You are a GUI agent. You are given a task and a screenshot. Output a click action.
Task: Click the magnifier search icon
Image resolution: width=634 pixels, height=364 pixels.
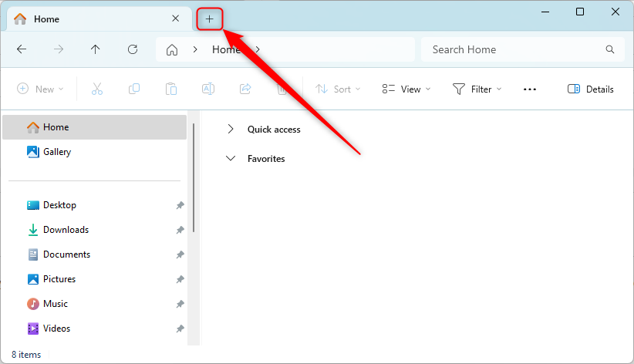click(610, 49)
